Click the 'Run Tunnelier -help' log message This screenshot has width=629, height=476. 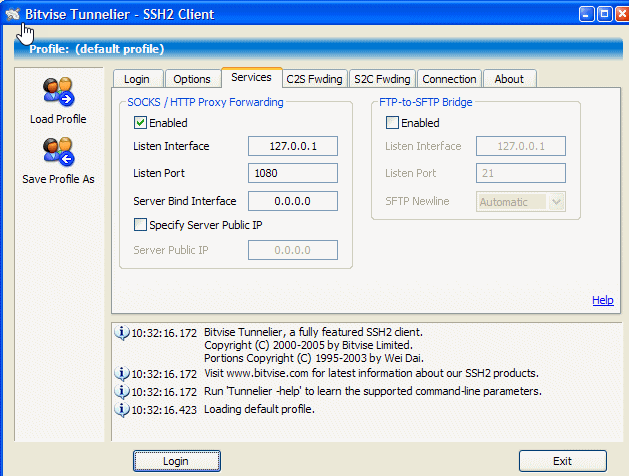click(373, 391)
